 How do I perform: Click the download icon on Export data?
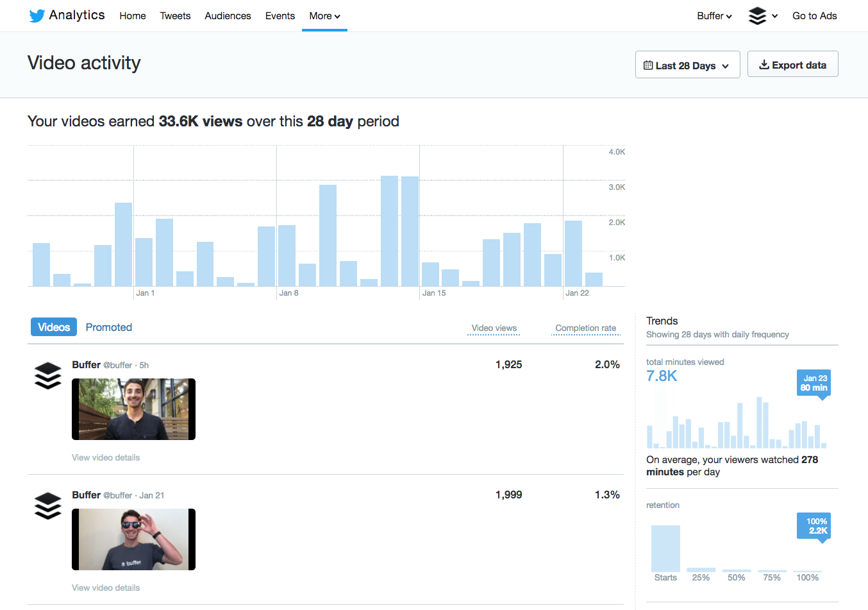pyautogui.click(x=764, y=64)
